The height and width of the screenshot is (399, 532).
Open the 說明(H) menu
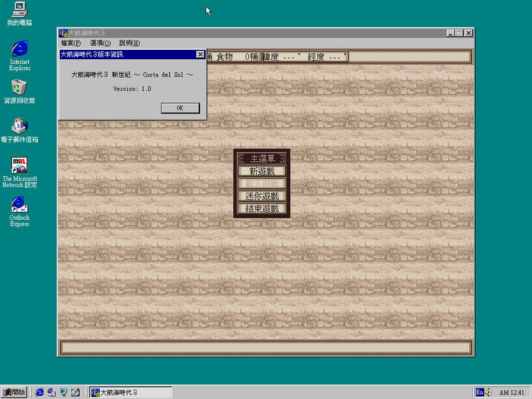(130, 43)
